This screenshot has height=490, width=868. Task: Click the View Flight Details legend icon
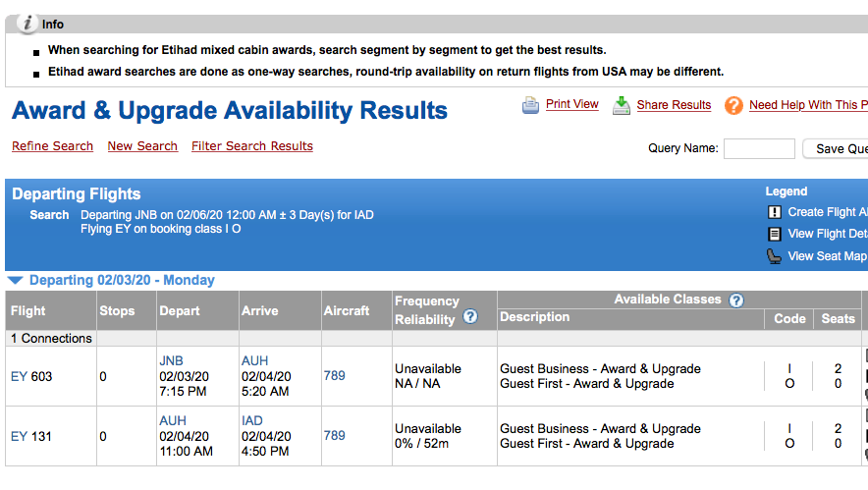[x=774, y=234]
